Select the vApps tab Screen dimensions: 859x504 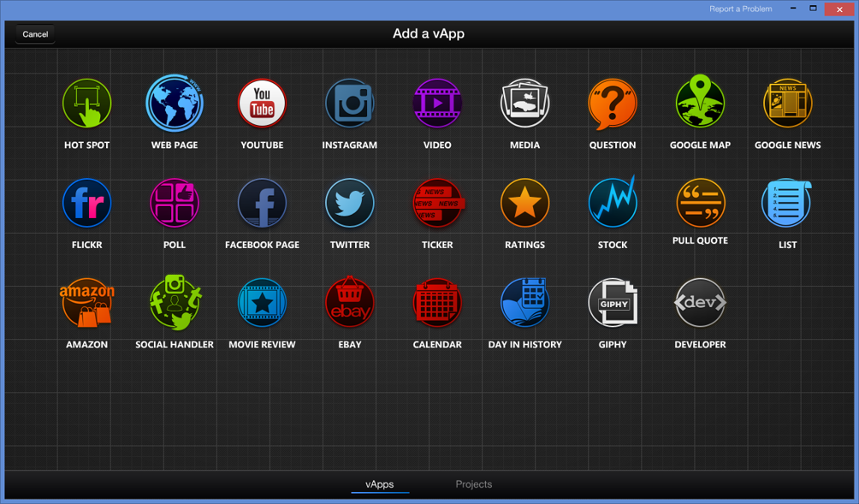coord(379,484)
